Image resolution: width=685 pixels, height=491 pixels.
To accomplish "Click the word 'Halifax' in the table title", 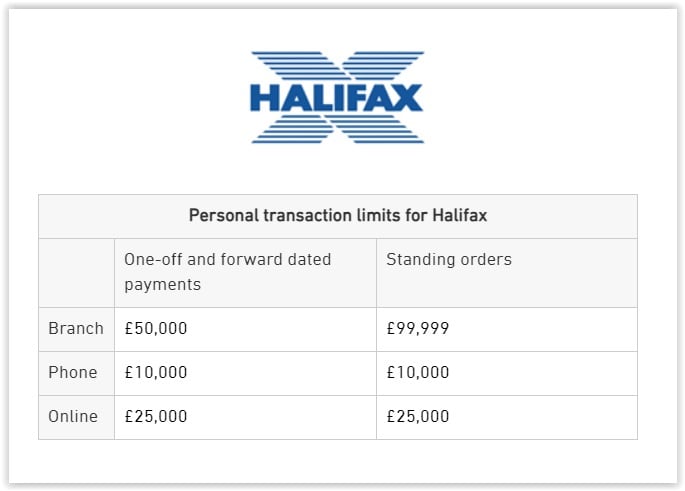I will coord(460,215).
